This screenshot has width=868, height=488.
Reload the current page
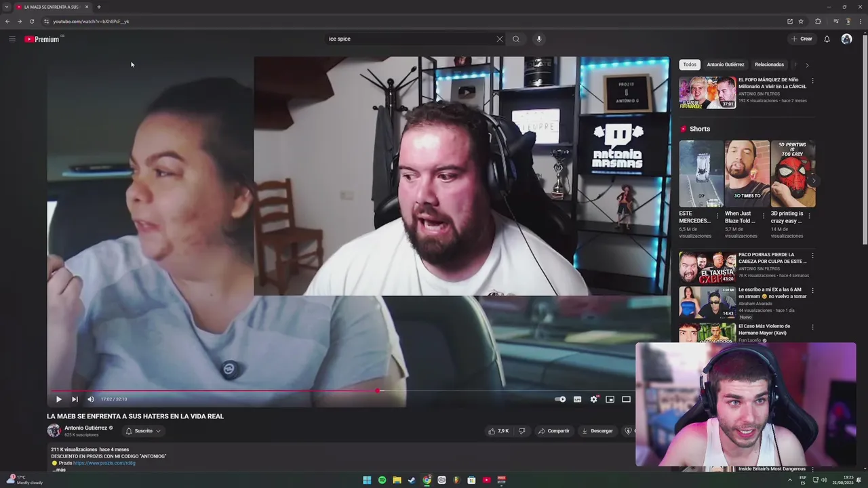click(x=31, y=21)
